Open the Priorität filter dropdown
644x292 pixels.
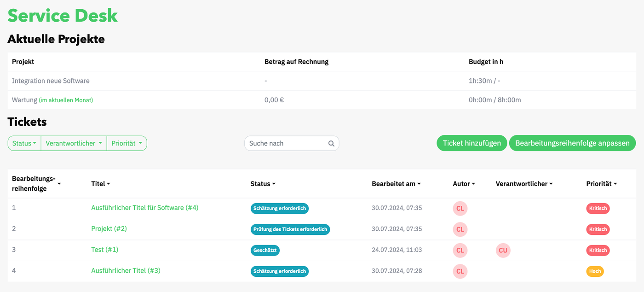[126, 143]
